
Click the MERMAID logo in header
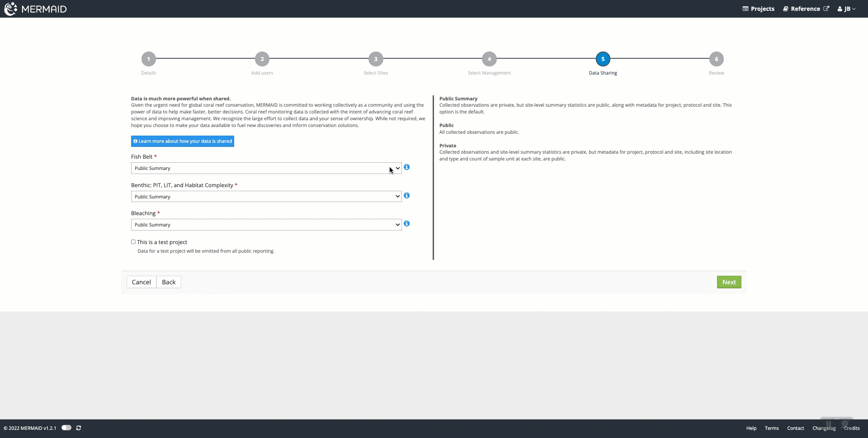35,9
